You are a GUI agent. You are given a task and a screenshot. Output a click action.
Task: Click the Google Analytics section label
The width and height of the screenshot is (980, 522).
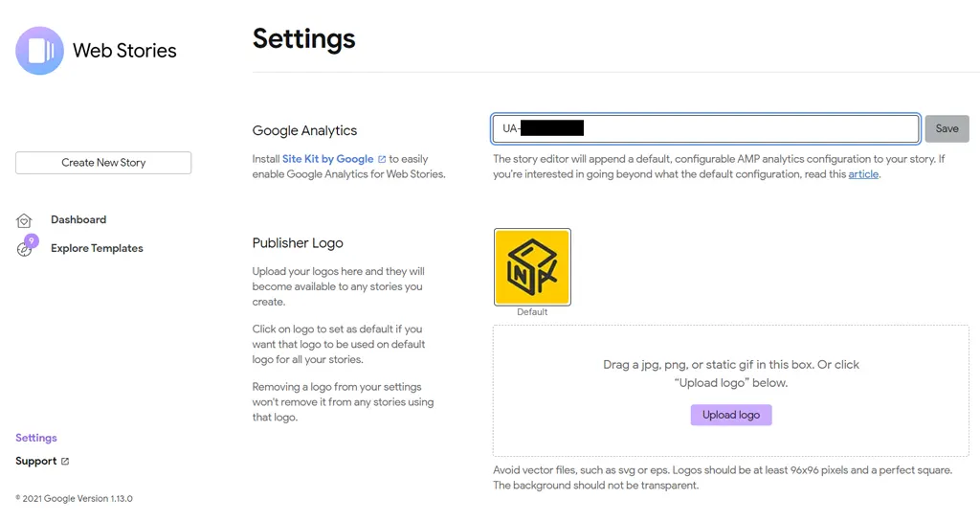pyautogui.click(x=304, y=130)
